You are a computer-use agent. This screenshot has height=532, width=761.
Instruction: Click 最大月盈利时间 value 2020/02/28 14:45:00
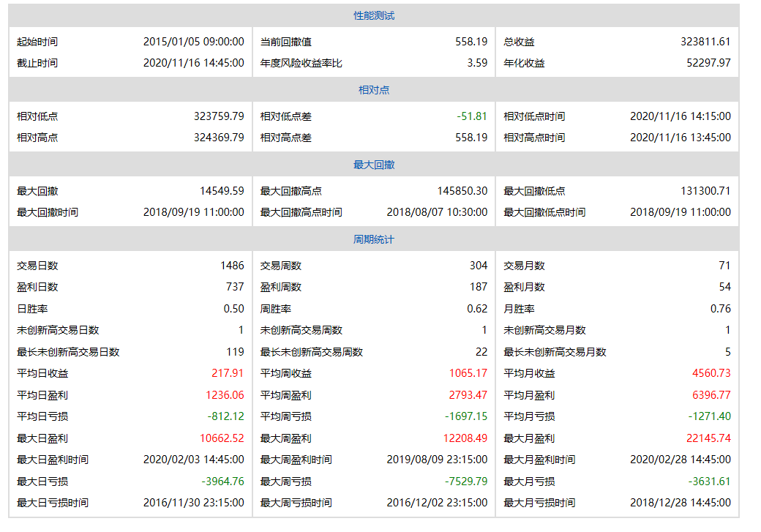click(681, 460)
